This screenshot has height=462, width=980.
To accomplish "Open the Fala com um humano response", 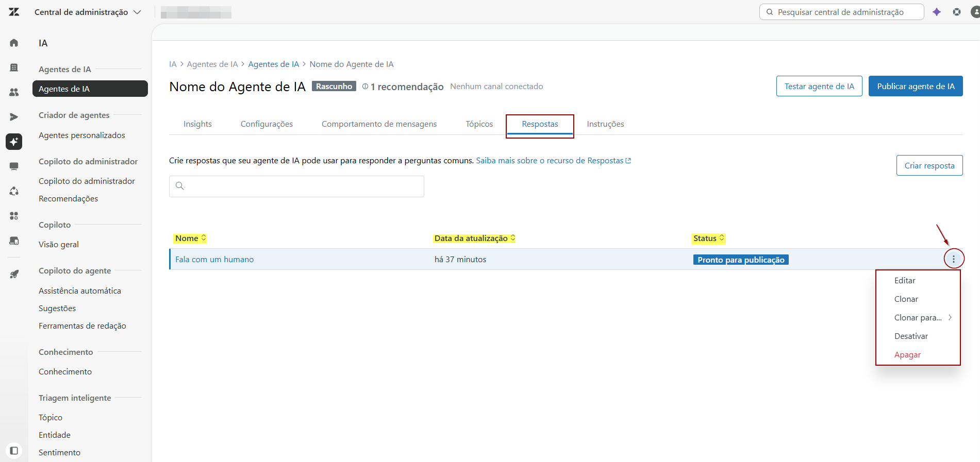I will pos(214,260).
